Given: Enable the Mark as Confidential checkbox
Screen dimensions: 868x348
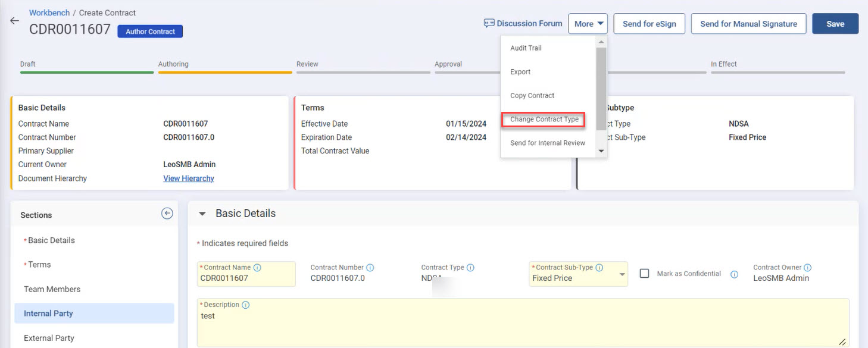Looking at the screenshot, I should point(644,274).
